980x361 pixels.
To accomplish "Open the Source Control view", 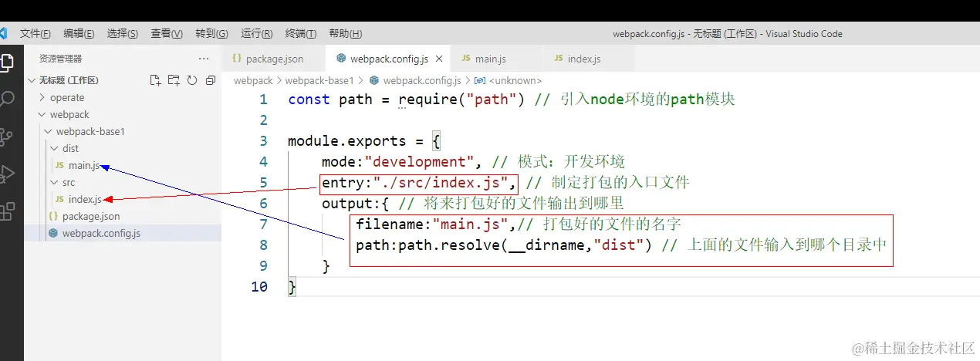I will coord(7,137).
